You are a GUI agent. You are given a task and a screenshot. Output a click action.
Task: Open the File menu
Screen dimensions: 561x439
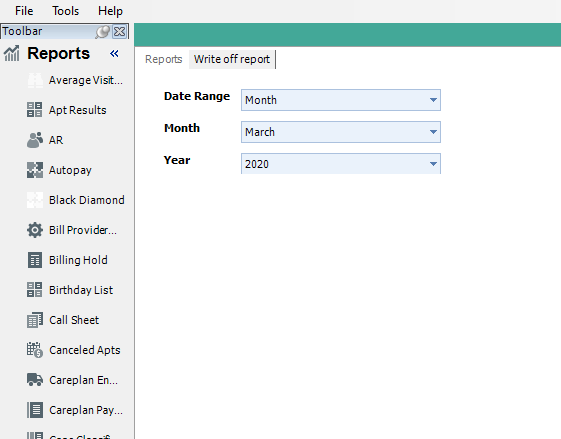(24, 11)
